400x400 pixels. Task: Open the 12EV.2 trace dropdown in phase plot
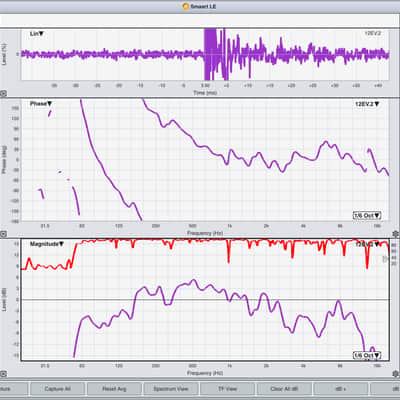[x=367, y=104]
